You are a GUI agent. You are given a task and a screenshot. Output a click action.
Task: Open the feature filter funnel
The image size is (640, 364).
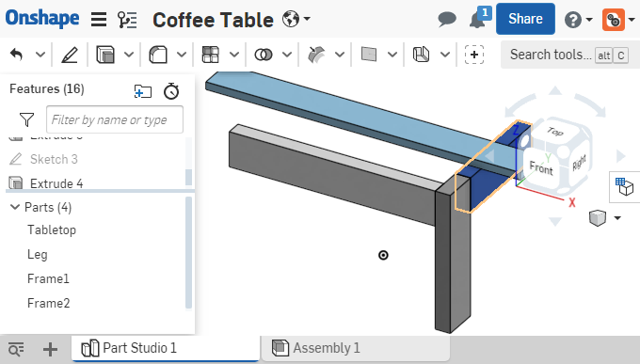tap(26, 119)
